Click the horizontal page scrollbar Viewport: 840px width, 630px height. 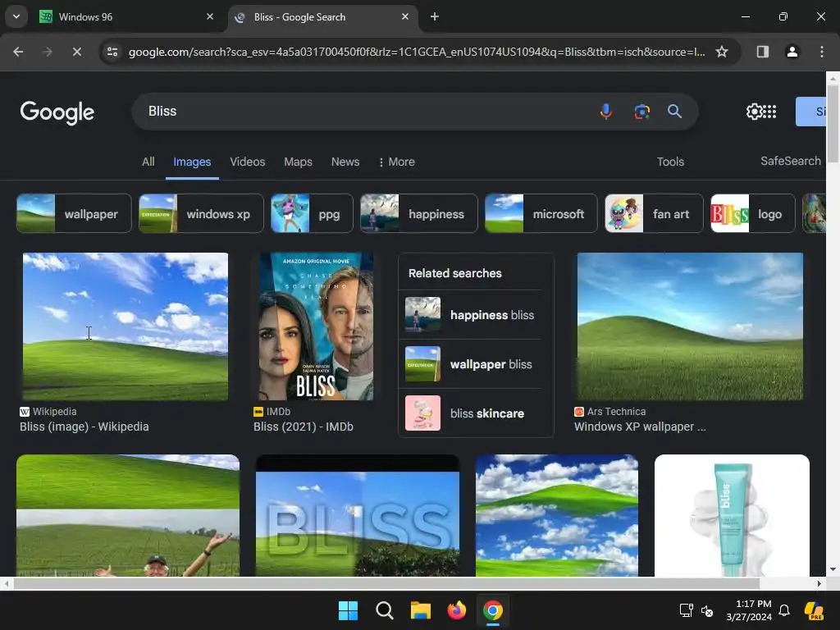[386, 583]
